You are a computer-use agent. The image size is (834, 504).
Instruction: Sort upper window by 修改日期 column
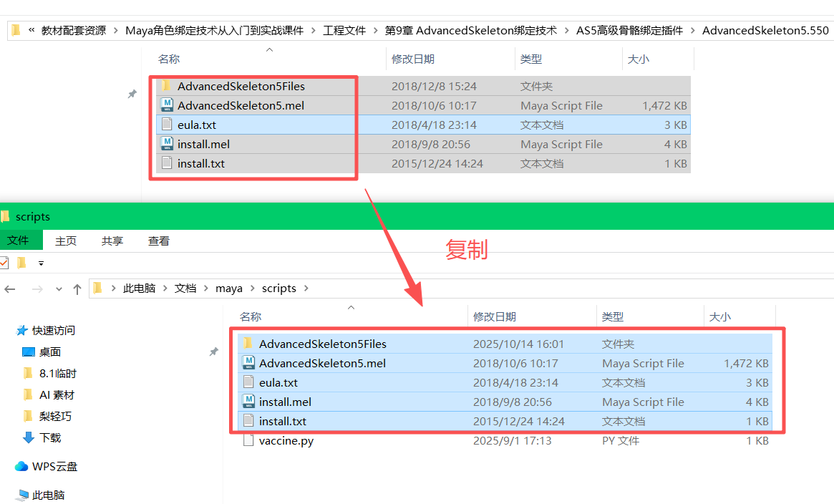[x=413, y=59]
